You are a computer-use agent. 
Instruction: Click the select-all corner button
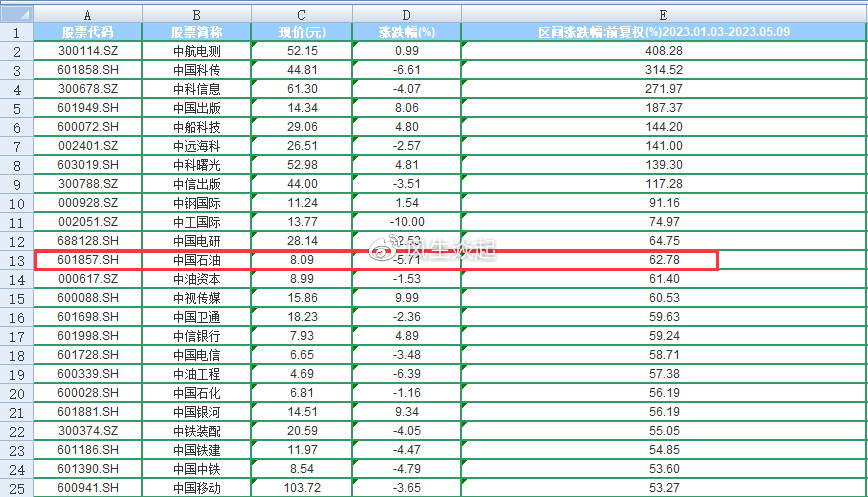17,15
